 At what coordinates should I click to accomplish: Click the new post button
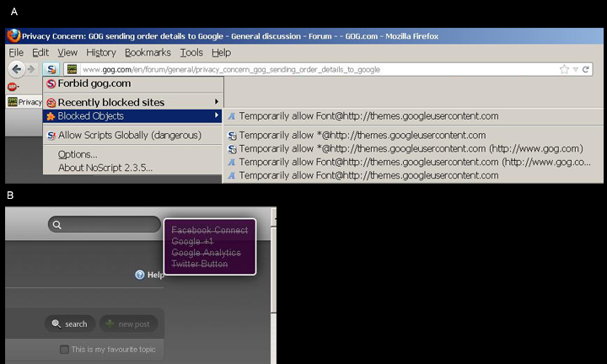[x=128, y=324]
